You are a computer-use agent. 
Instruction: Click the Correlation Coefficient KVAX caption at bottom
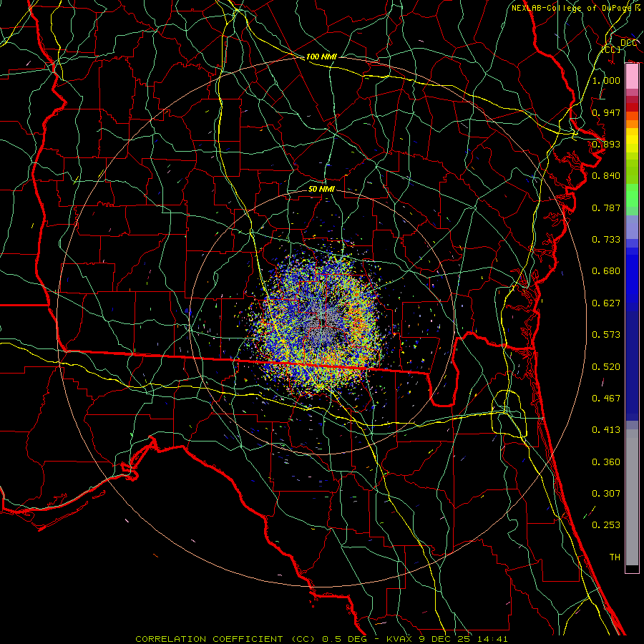(321, 639)
